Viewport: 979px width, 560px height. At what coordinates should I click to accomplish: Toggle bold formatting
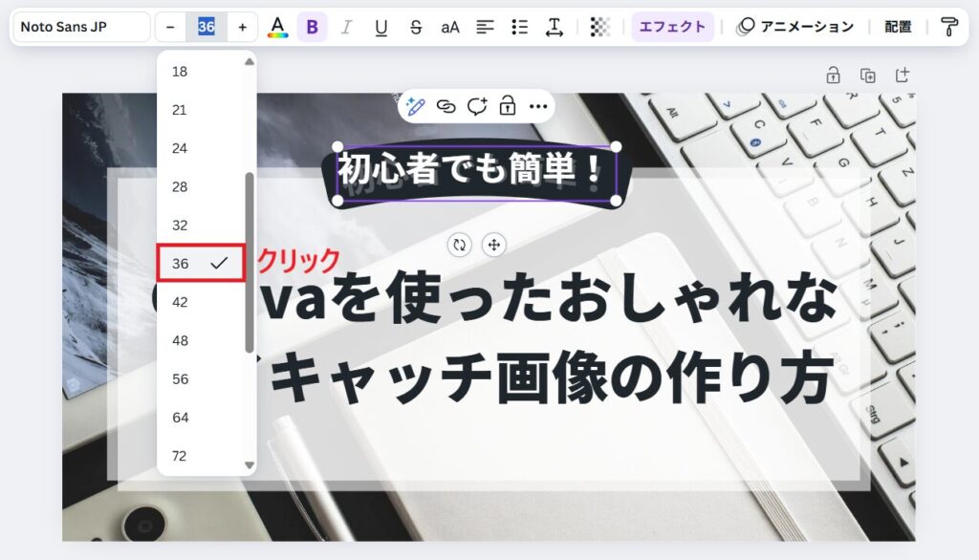312,27
